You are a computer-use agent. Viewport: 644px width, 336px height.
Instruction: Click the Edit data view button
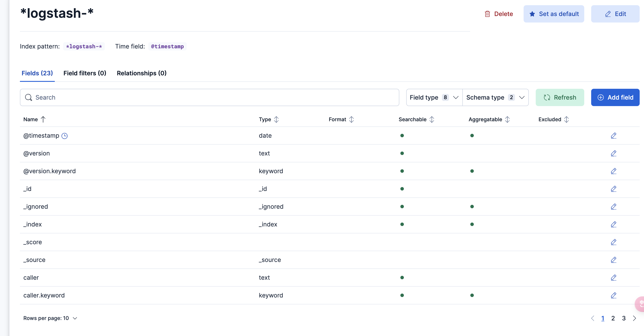click(615, 14)
